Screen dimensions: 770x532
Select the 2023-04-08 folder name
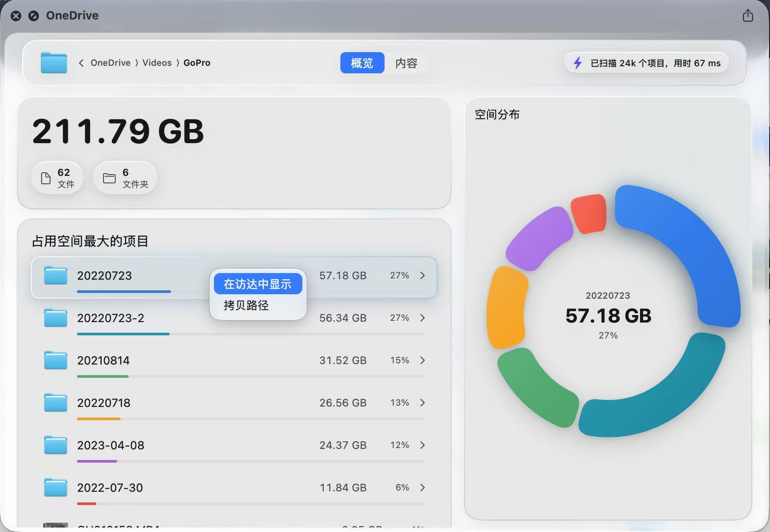(111, 445)
